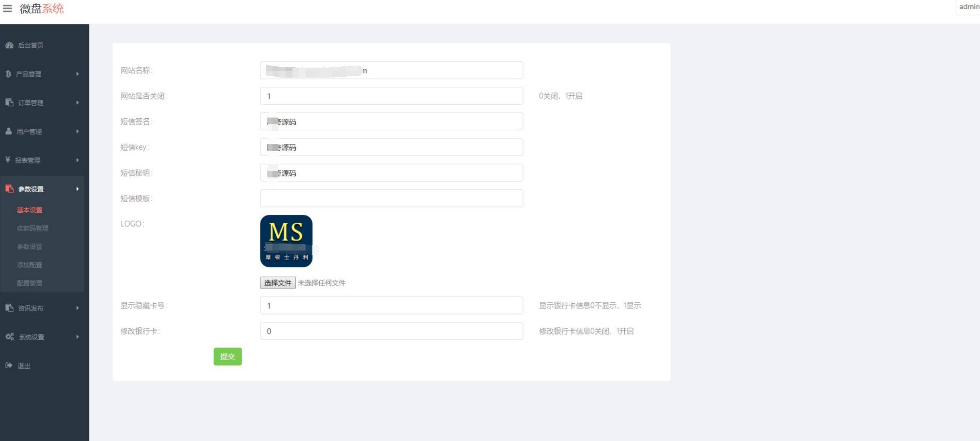Image resolution: width=980 pixels, height=441 pixels.
Task: Click the 0关闭，1开启 hint text
Action: [x=560, y=96]
